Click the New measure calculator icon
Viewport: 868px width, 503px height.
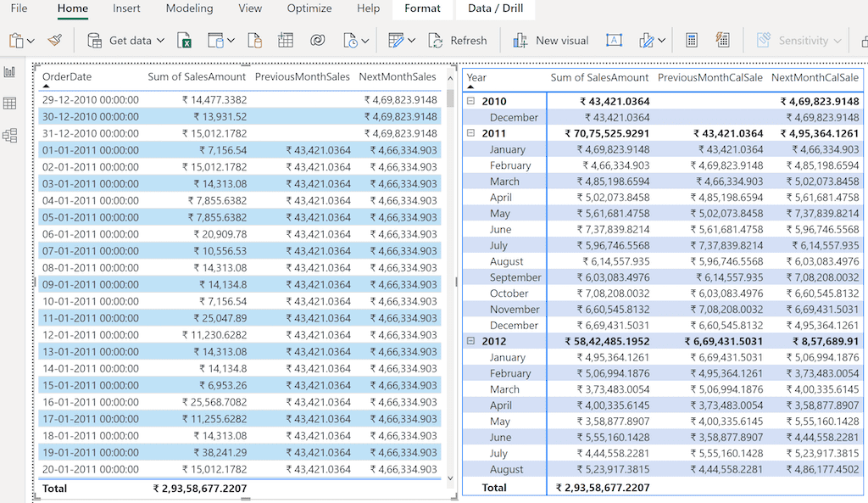point(691,40)
